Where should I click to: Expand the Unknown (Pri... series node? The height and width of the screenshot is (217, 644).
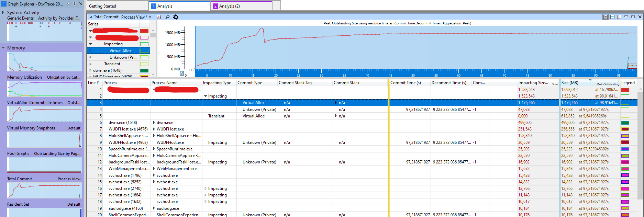pos(90,57)
